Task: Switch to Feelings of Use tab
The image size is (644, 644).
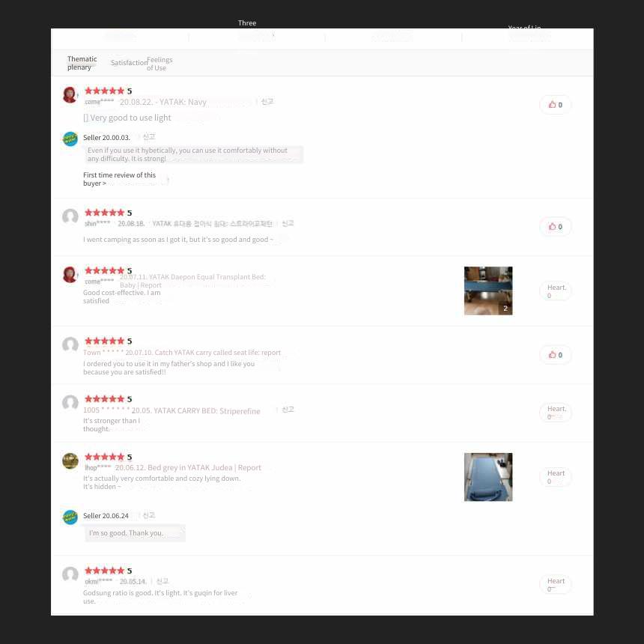Action: click(x=160, y=64)
